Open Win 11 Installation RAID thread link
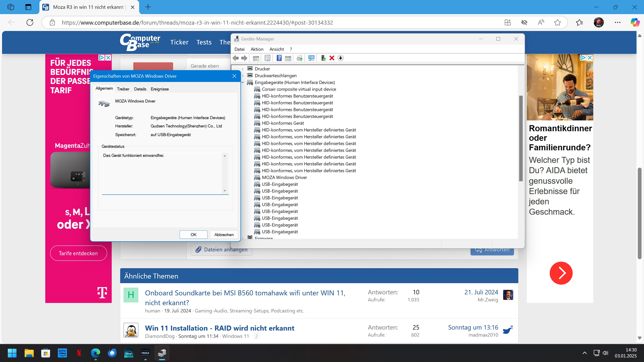Viewport: 644px width, 362px height. (x=219, y=328)
